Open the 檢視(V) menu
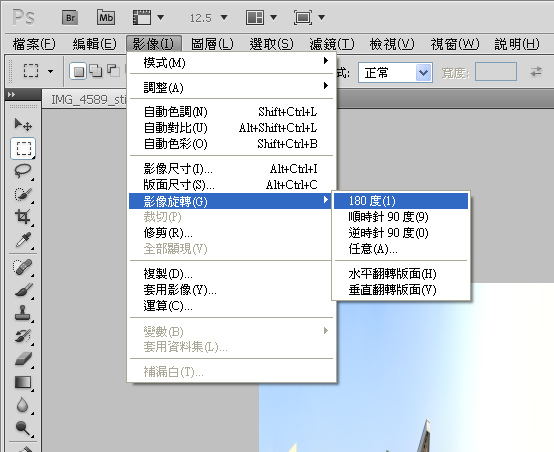The height and width of the screenshot is (452, 554). 392,44
